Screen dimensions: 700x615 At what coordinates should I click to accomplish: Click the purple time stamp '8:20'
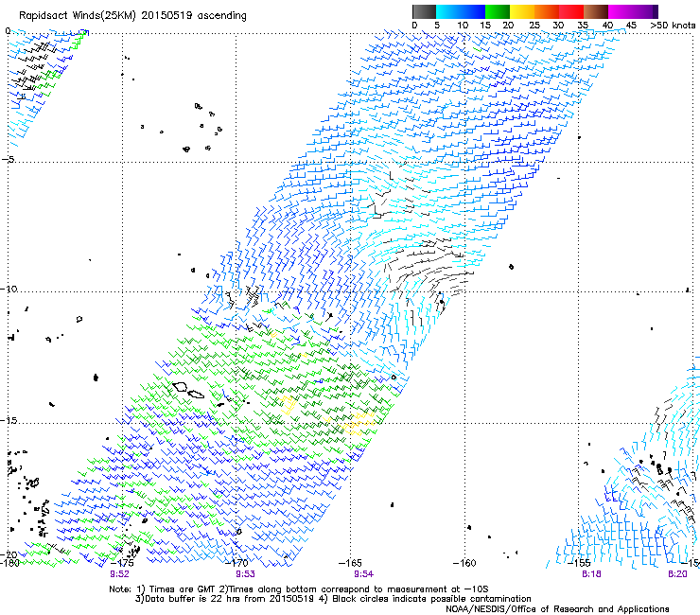(x=677, y=574)
